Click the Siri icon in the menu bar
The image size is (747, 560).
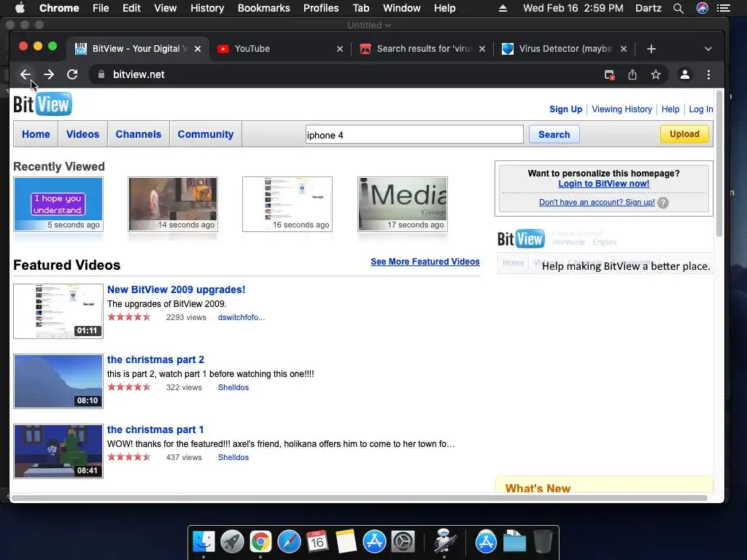[703, 8]
